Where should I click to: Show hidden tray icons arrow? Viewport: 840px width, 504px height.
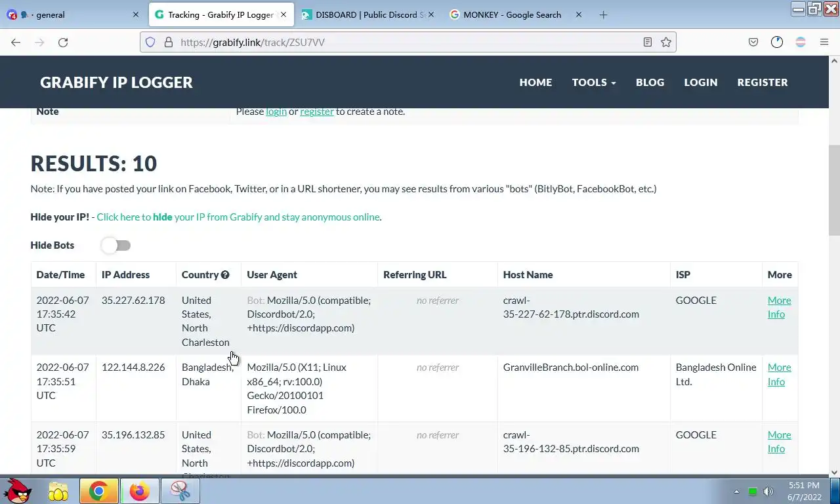[x=736, y=492]
